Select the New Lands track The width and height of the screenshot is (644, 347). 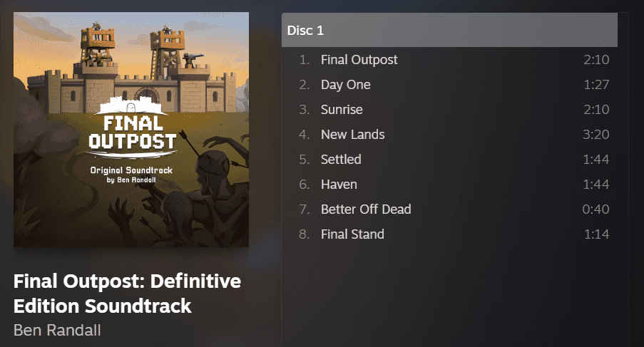tap(449, 135)
